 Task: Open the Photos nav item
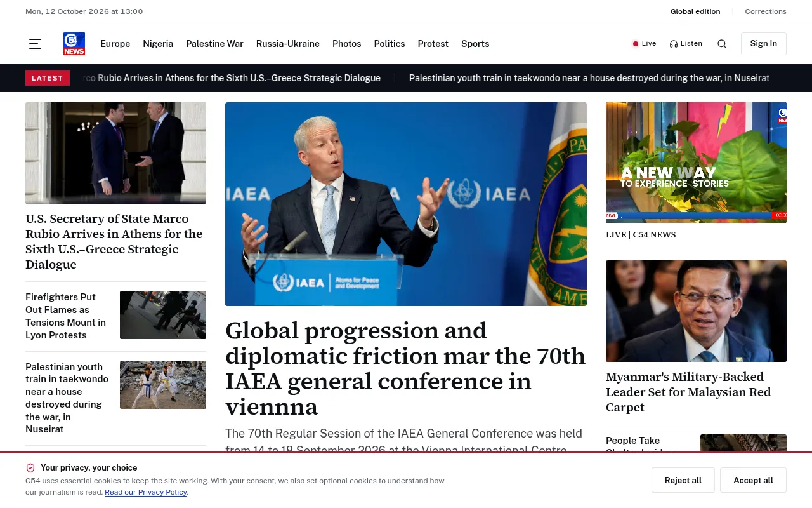pos(347,44)
